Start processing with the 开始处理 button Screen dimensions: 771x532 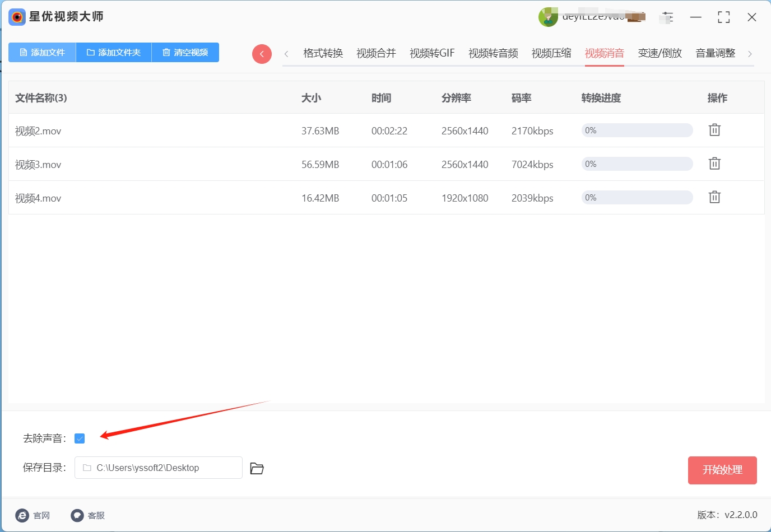[722, 470]
